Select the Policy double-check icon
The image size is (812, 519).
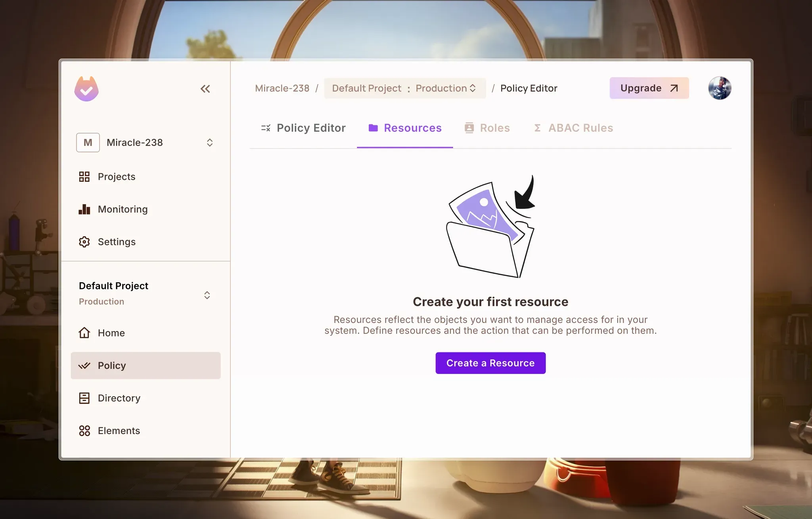pyautogui.click(x=84, y=365)
